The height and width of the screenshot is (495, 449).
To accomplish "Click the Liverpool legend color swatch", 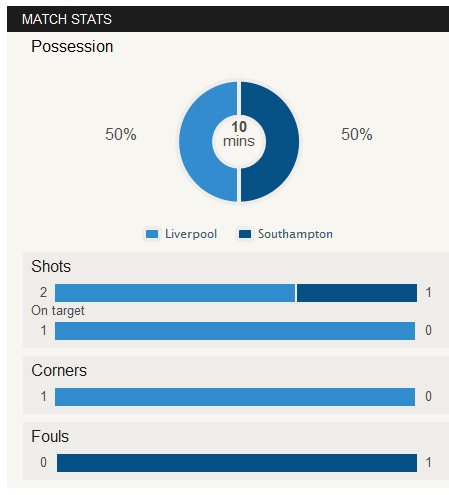I will click(x=152, y=234).
